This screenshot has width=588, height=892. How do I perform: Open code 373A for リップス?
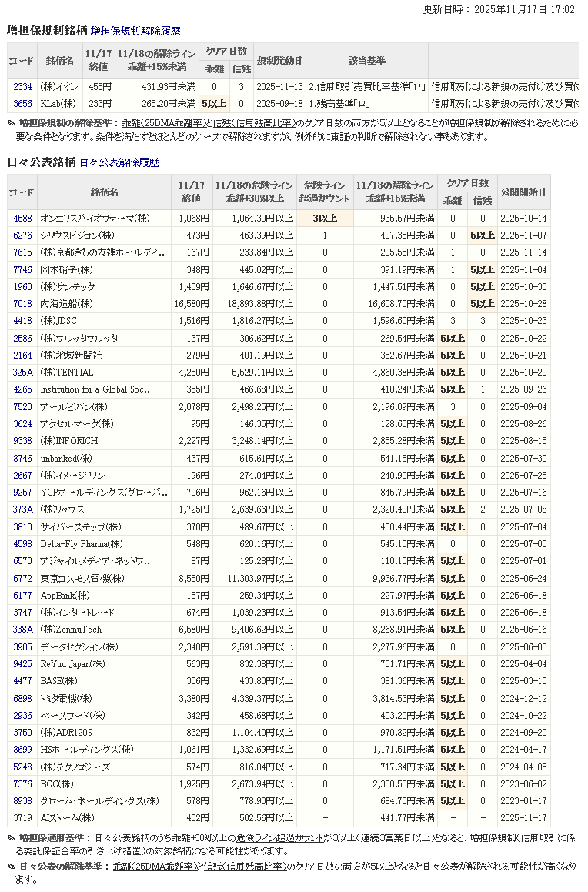point(22,509)
